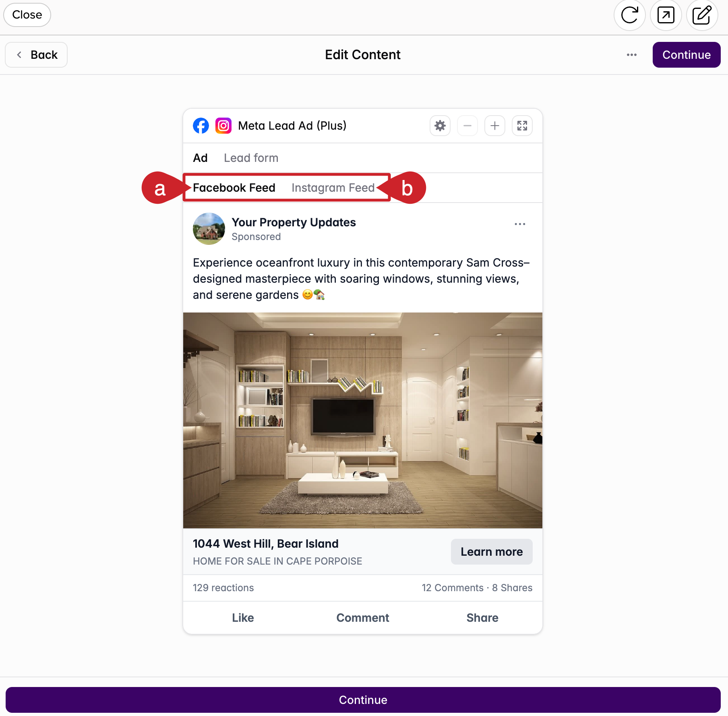Screen dimensions: 728x716
Task: Click the 'Edit Content' heading
Action: coord(363,55)
